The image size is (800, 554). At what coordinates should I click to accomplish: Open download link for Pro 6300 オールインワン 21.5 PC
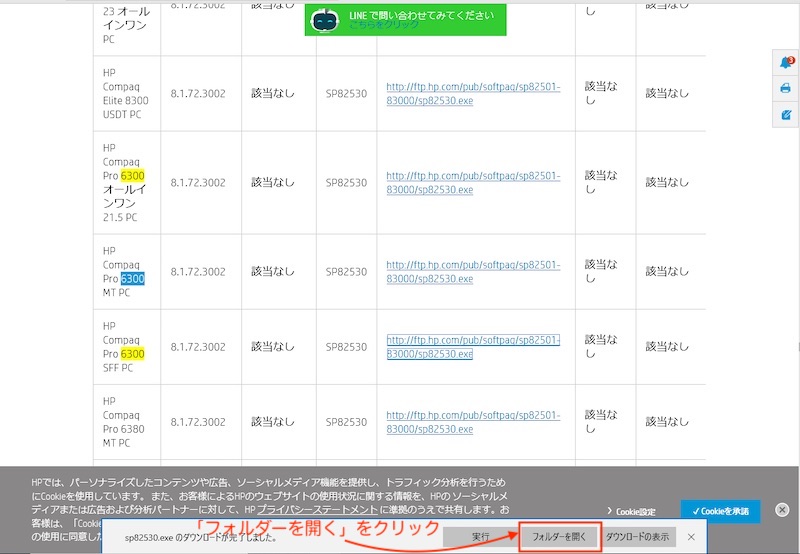click(473, 183)
